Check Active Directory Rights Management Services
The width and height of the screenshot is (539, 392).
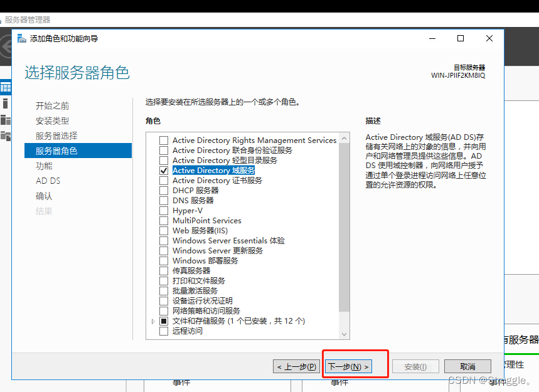click(164, 140)
